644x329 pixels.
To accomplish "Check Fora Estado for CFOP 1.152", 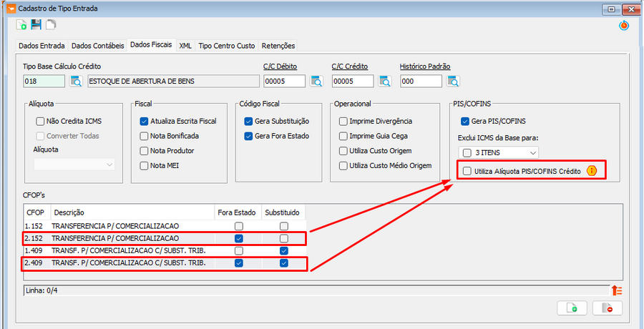I will 239,226.
